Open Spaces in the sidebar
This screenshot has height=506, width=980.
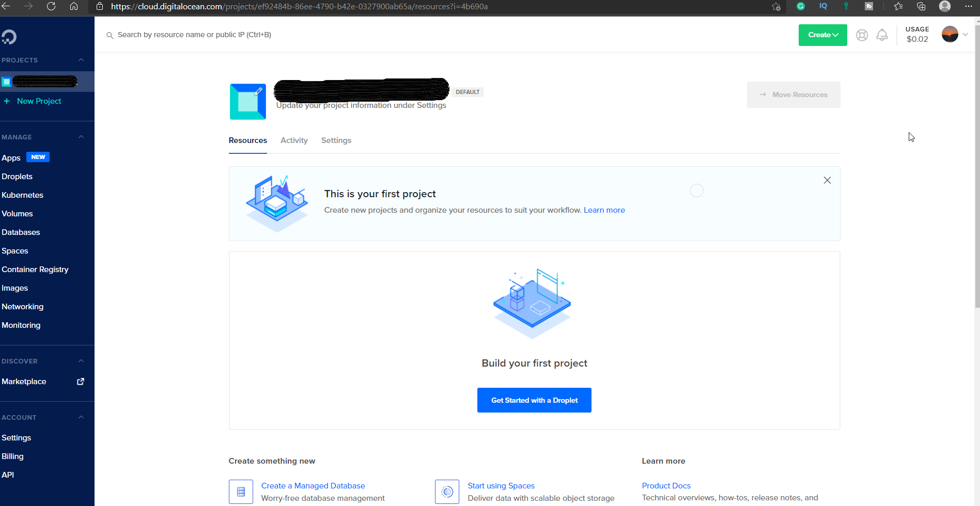(15, 251)
